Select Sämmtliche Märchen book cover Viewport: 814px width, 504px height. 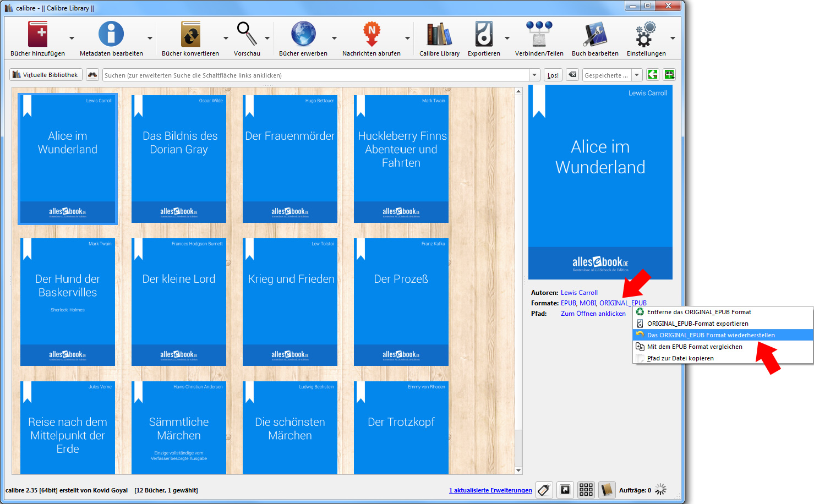pos(179,428)
